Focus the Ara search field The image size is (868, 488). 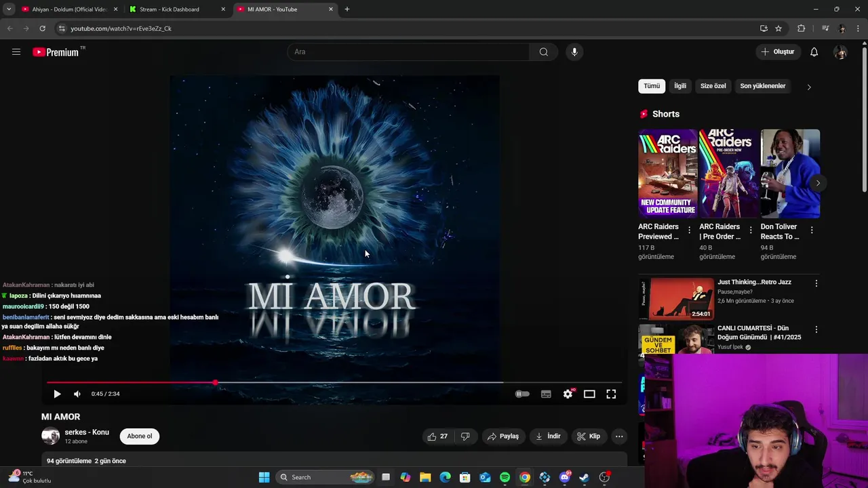tap(409, 52)
